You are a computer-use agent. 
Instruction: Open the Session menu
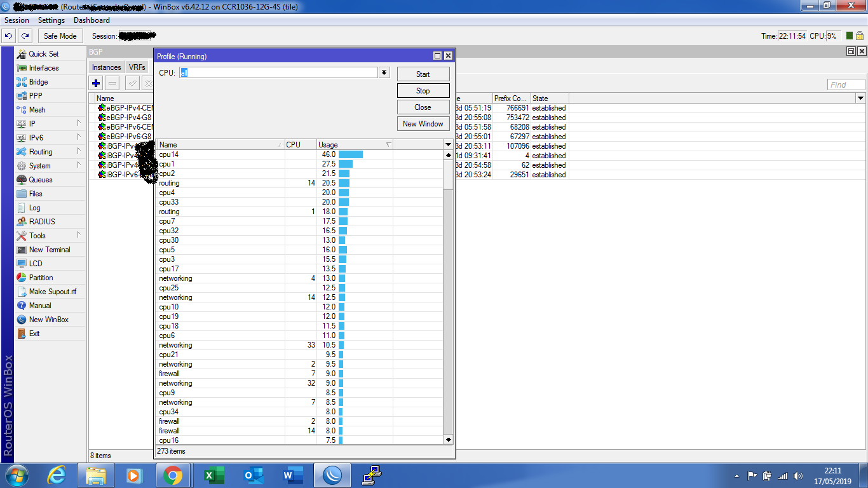point(17,20)
